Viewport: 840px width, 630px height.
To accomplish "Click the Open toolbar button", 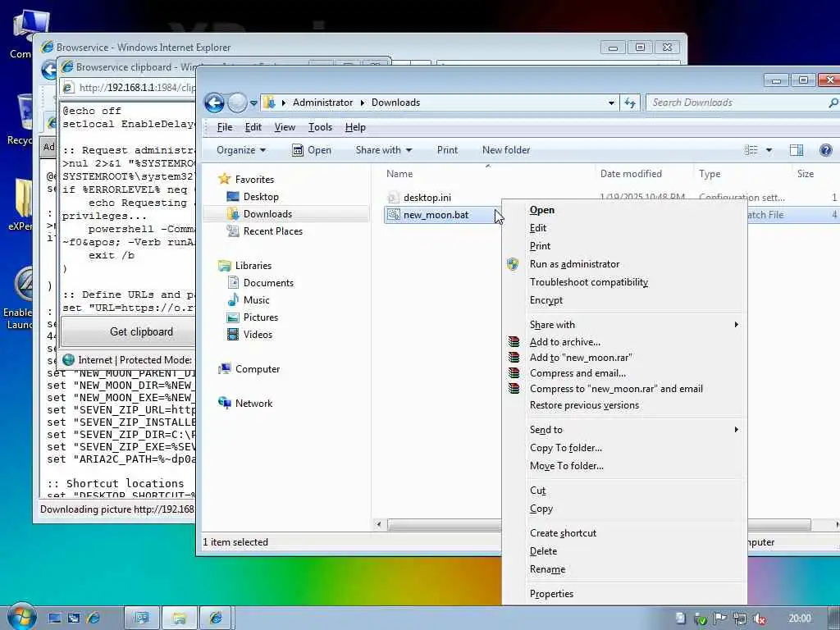I will [312, 150].
